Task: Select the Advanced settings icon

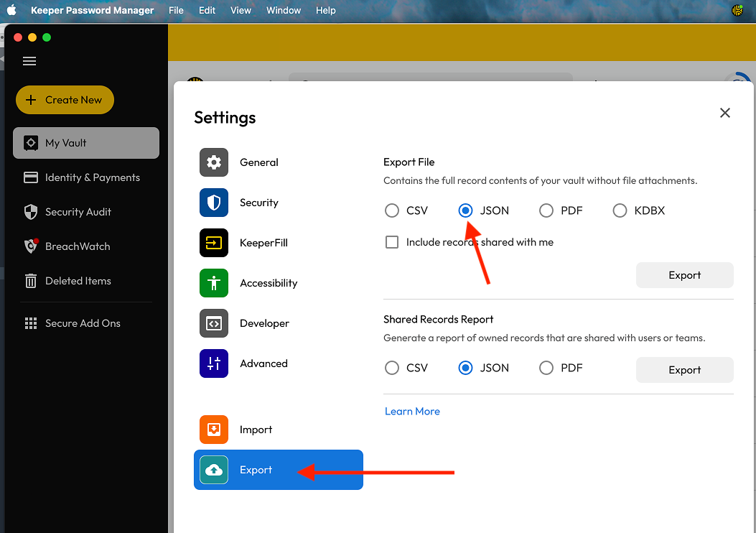Action: pos(214,363)
